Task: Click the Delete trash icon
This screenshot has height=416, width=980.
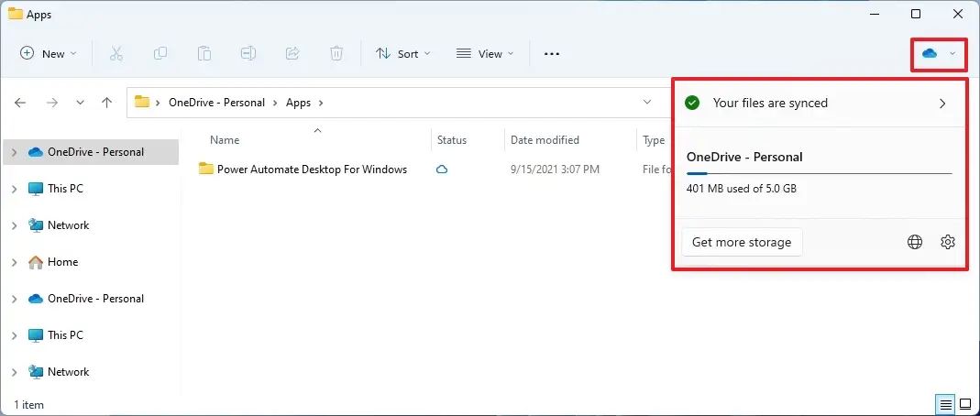Action: (x=336, y=54)
